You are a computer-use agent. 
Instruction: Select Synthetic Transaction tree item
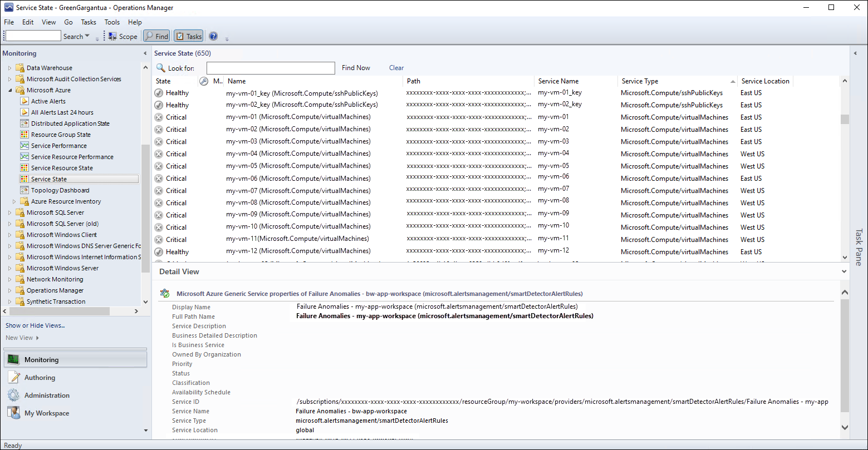(56, 301)
